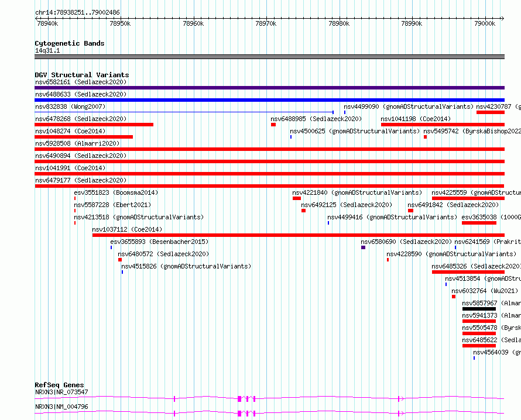The image size is (521, 420).
Task: Click the DGV Structural Variants track title
Action: click(x=82, y=75)
